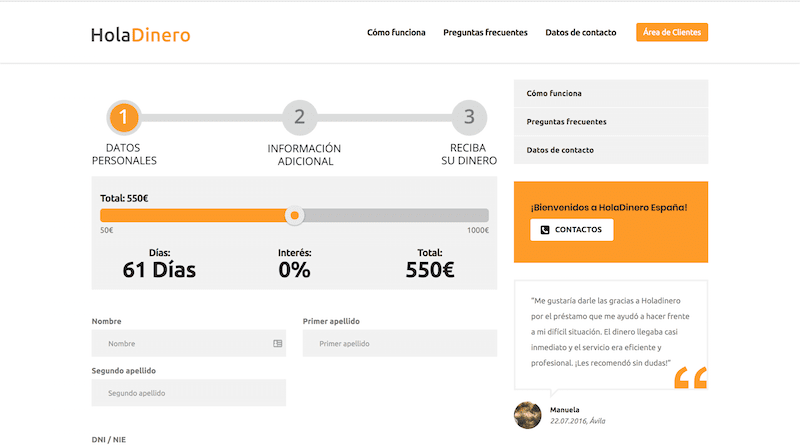800x448 pixels.
Task: Open Cómo funciona in top navigation
Action: [x=396, y=32]
